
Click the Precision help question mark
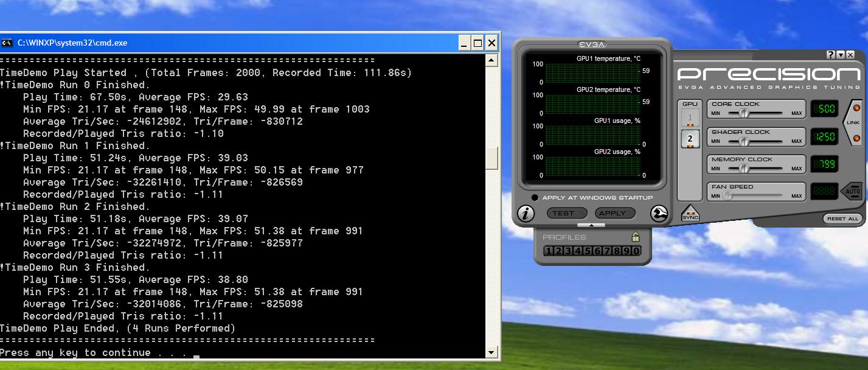(831, 55)
